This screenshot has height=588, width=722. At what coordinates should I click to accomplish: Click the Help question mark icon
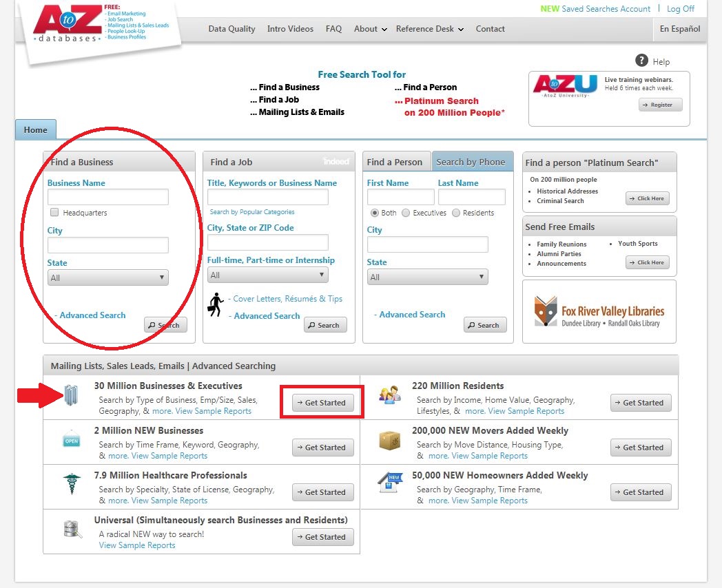tap(641, 61)
